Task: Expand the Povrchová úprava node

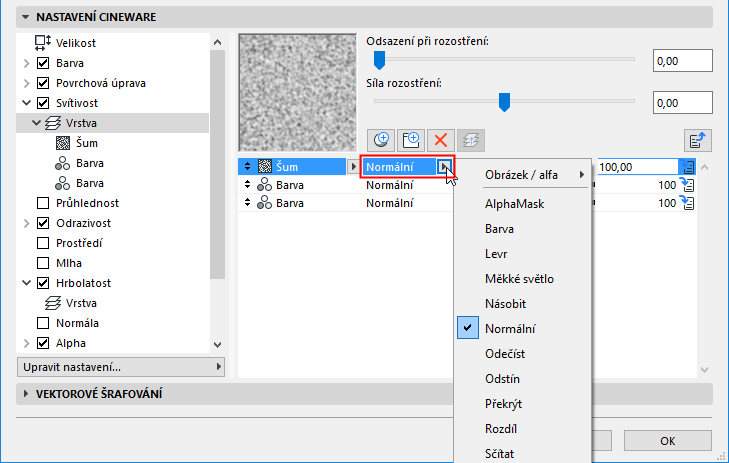Action: (27, 83)
